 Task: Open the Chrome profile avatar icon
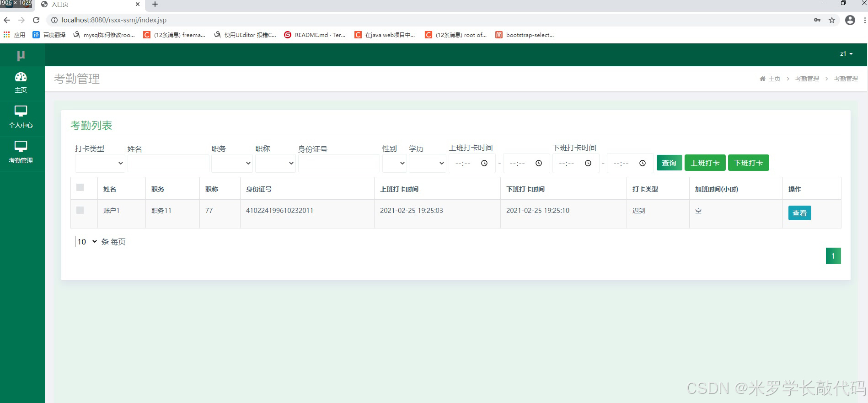click(x=850, y=20)
